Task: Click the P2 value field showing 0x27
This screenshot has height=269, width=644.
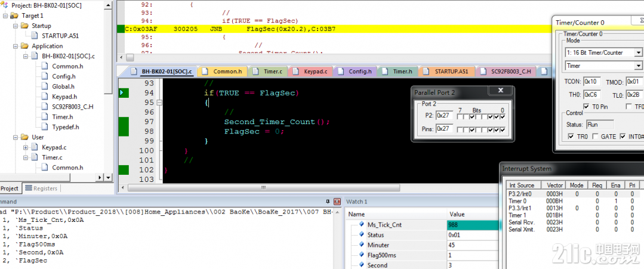Action: pyautogui.click(x=445, y=116)
